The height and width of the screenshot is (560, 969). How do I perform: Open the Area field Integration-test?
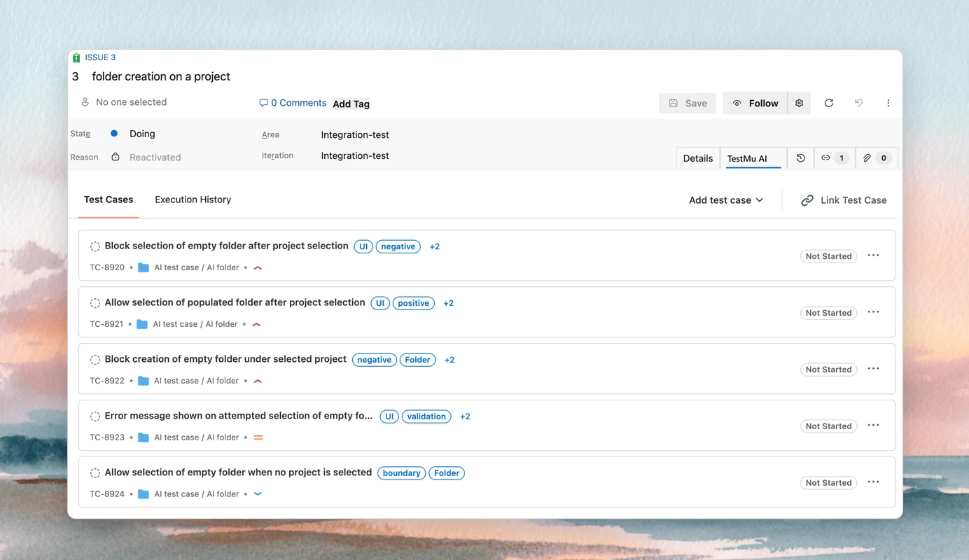click(x=355, y=134)
